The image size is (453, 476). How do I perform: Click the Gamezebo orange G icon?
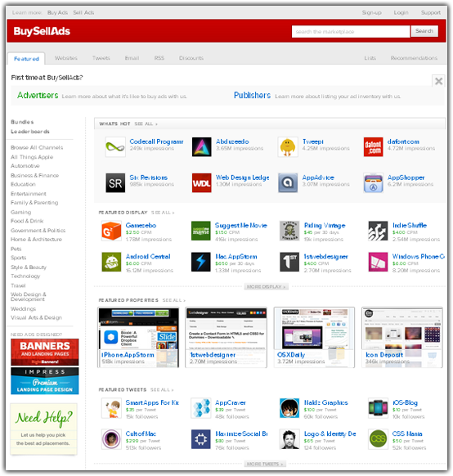pos(111,231)
